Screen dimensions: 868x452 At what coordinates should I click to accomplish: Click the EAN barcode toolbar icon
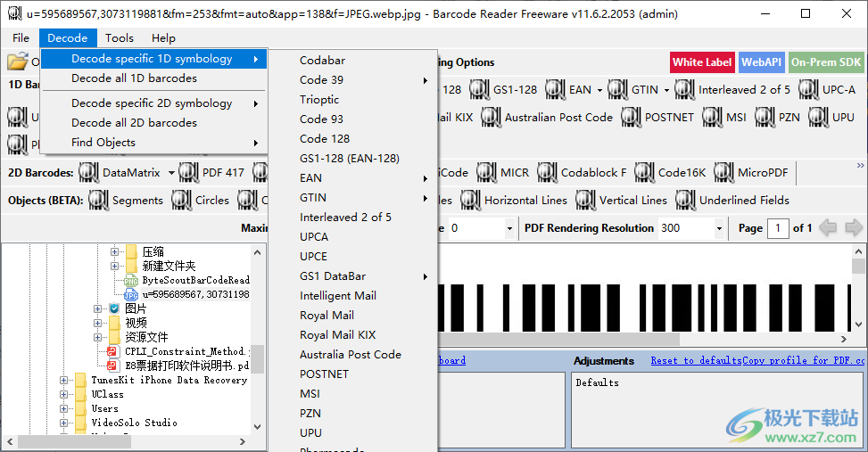[x=555, y=90]
